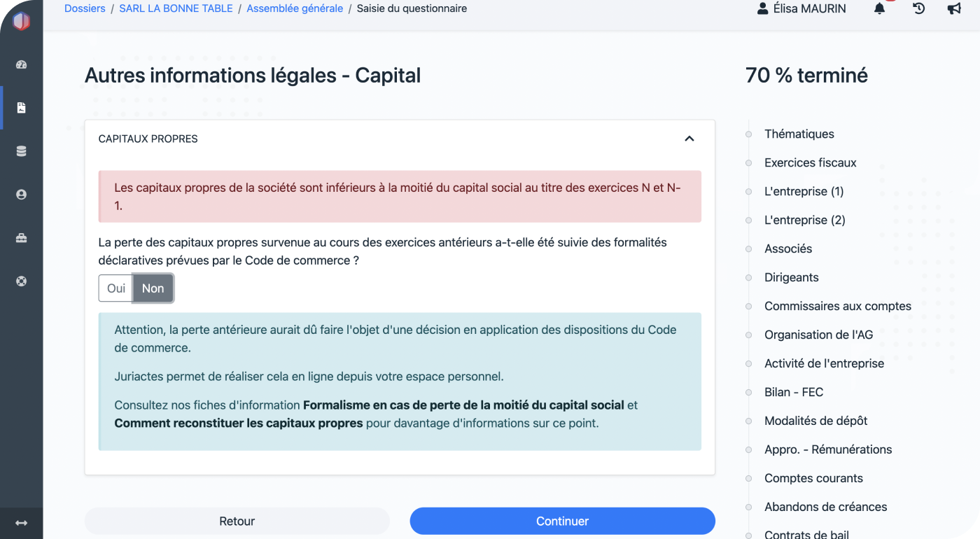Screen dimensions: 980x539
Task: Expand the sidebar with the double-arrow button
Action: tap(21, 523)
